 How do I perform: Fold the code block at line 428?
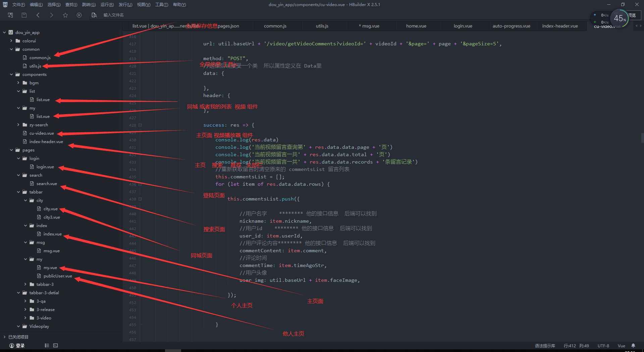pos(140,125)
